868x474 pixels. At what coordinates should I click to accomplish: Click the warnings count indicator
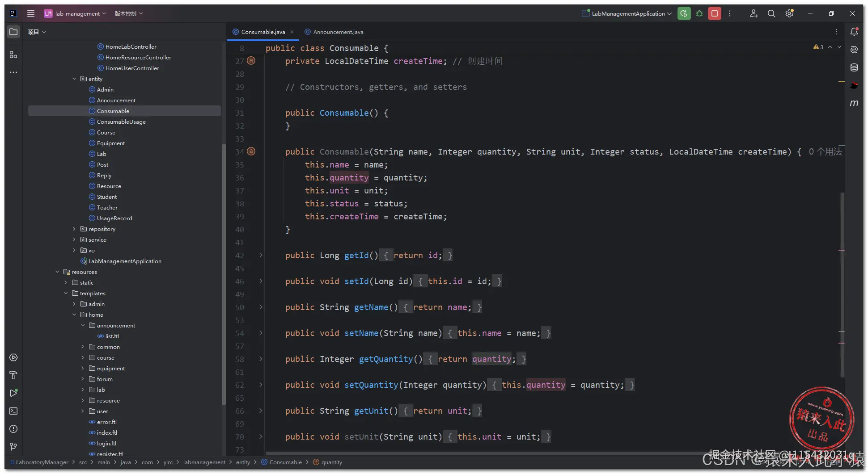click(818, 47)
